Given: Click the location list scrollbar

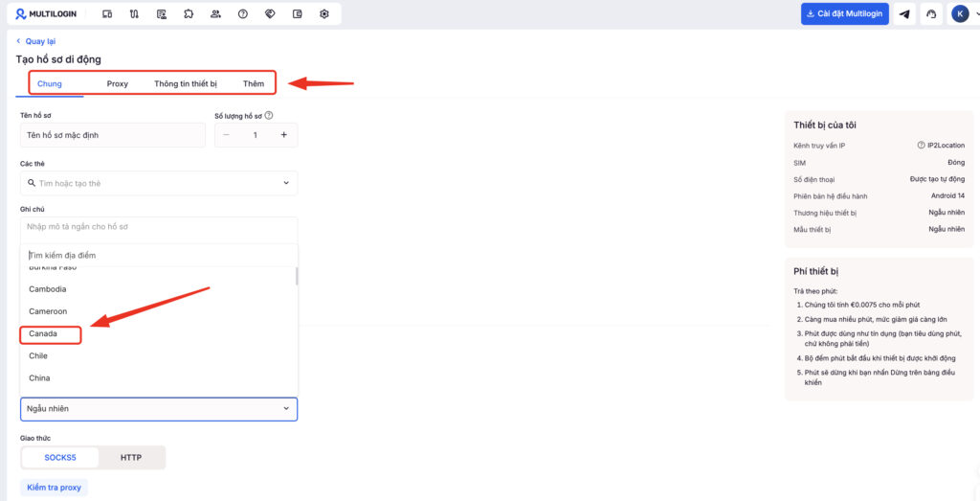Looking at the screenshot, I should coord(297,277).
